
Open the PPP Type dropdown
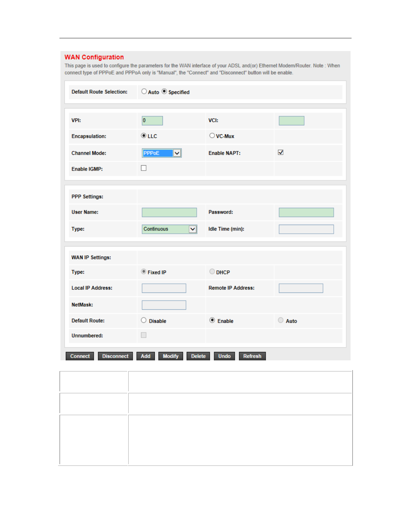coord(169,229)
